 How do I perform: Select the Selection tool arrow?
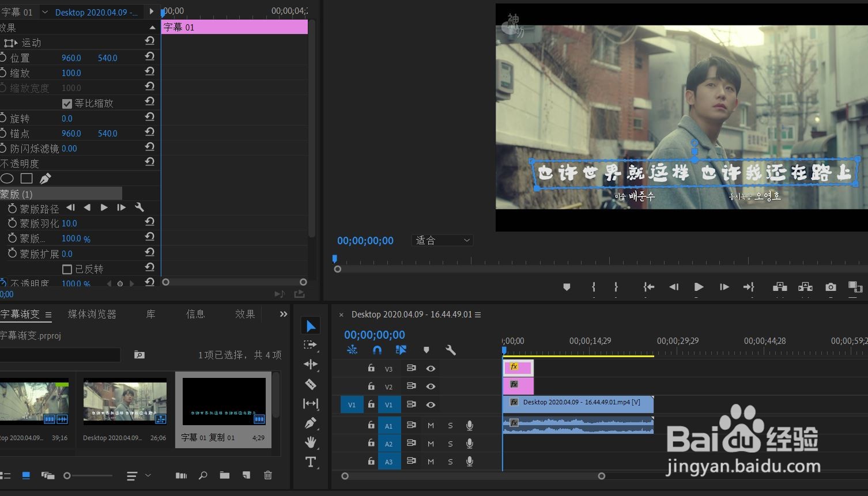[x=311, y=326]
